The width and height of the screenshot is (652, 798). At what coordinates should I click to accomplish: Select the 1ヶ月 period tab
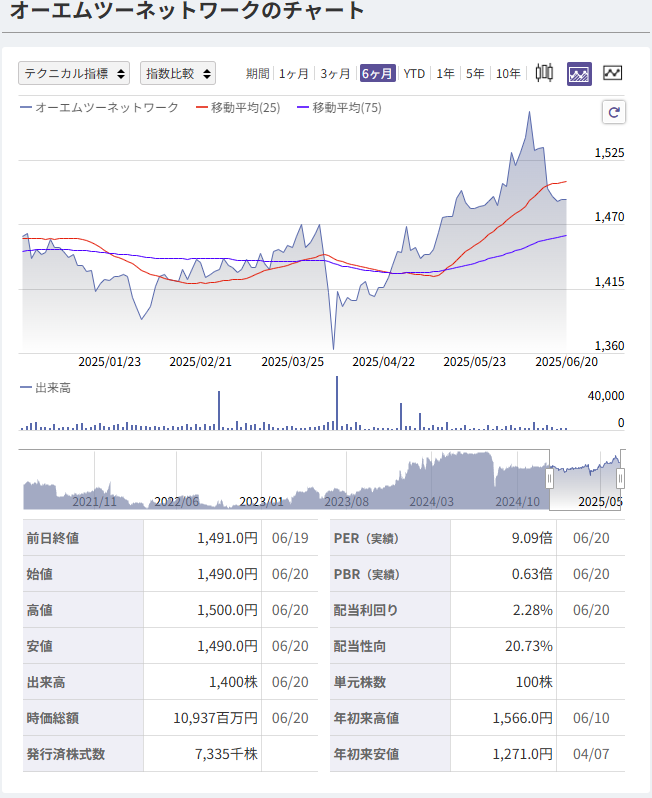click(294, 74)
